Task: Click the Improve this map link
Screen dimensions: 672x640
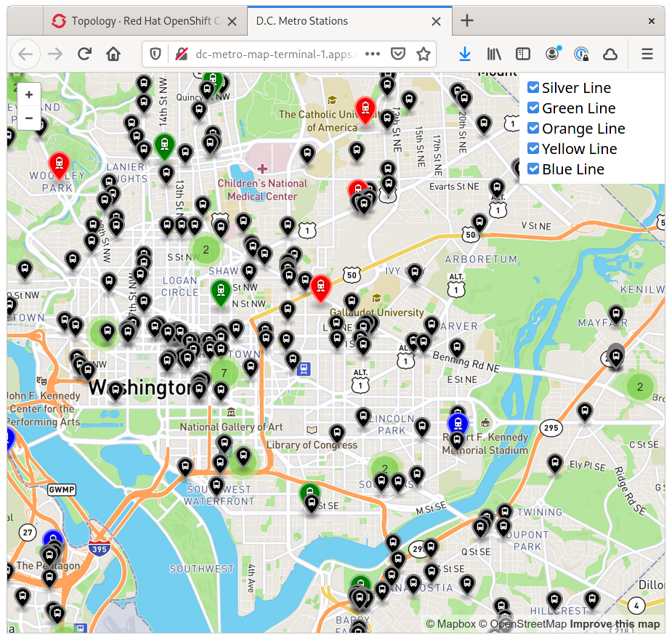Action: pos(615,624)
